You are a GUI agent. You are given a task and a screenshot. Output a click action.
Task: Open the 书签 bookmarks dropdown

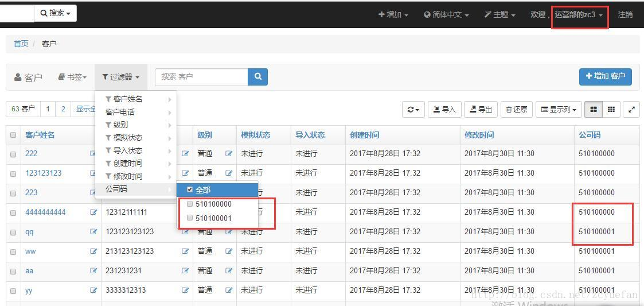coord(72,77)
